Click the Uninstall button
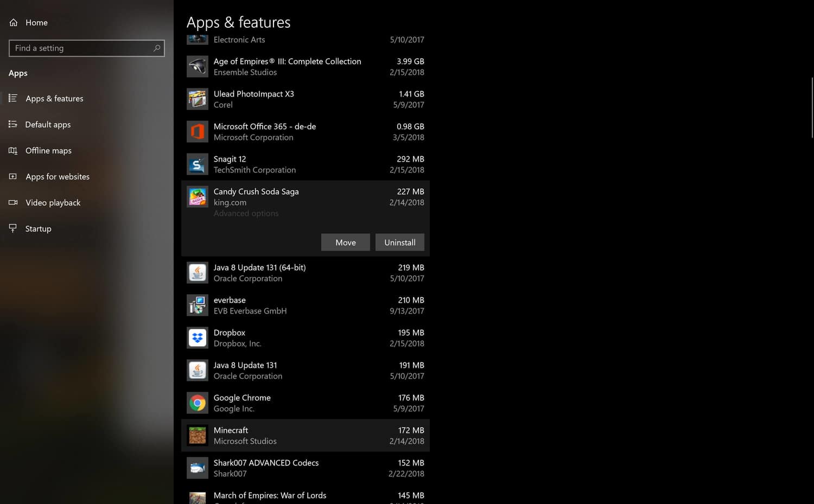This screenshot has width=814, height=504. click(400, 242)
